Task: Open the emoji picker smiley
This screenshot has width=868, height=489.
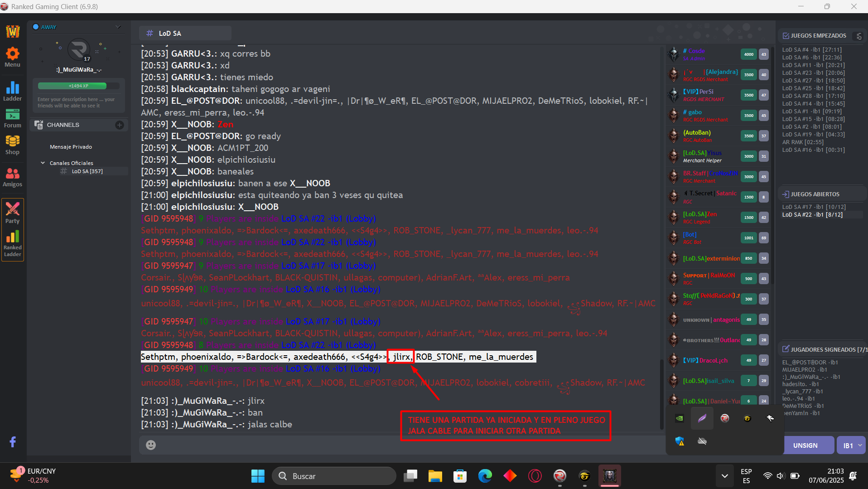Action: pos(151,445)
